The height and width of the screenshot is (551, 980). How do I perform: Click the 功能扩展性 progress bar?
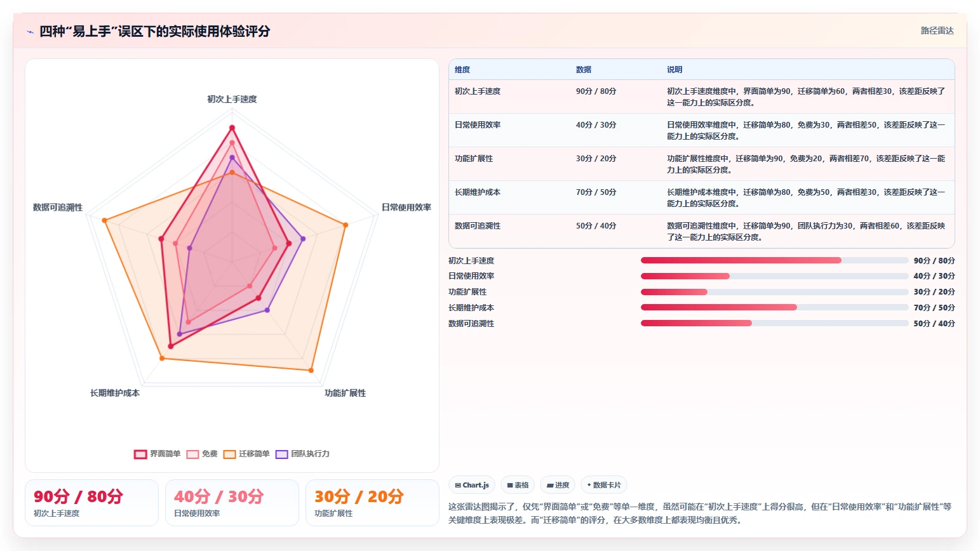click(x=774, y=292)
